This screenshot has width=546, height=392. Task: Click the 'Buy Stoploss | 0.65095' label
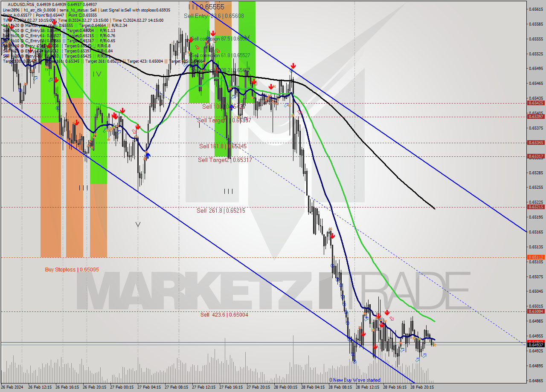[x=72, y=270]
